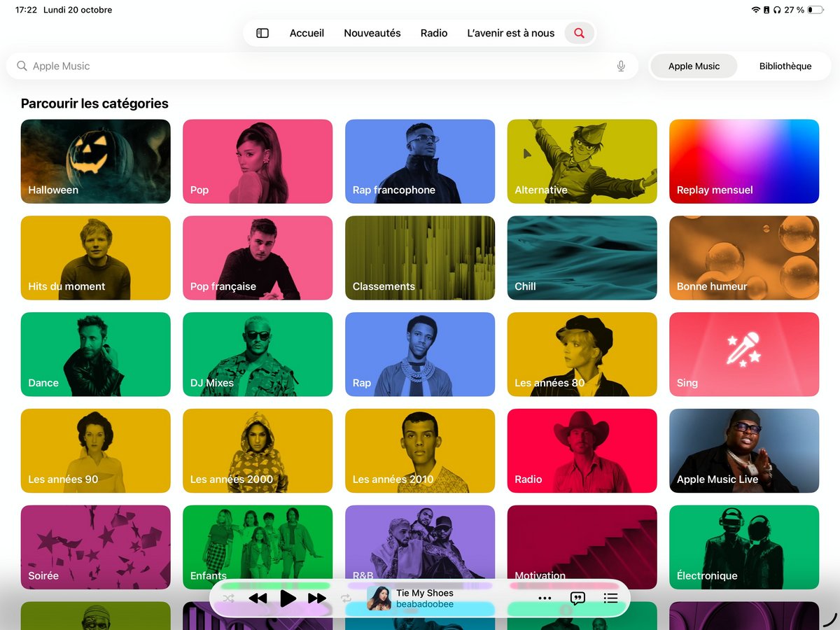Open the lyrics speech bubble icon
840x630 pixels.
(x=577, y=598)
